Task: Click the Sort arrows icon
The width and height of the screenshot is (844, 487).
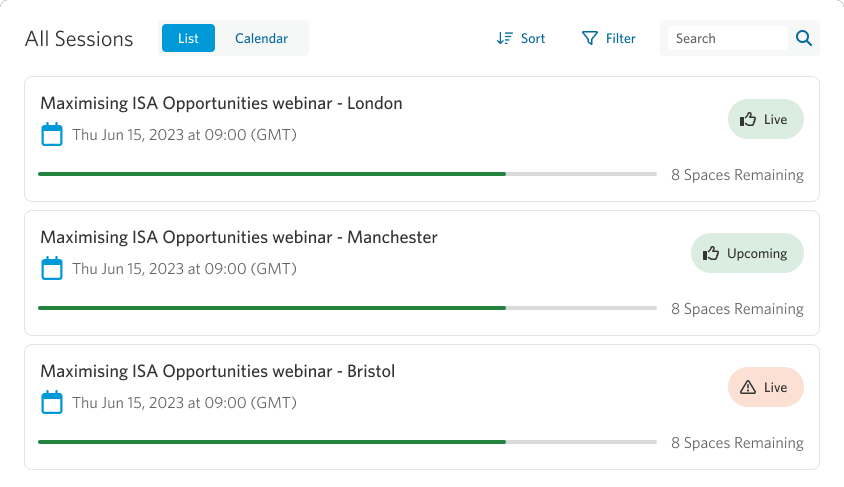Action: tap(504, 38)
